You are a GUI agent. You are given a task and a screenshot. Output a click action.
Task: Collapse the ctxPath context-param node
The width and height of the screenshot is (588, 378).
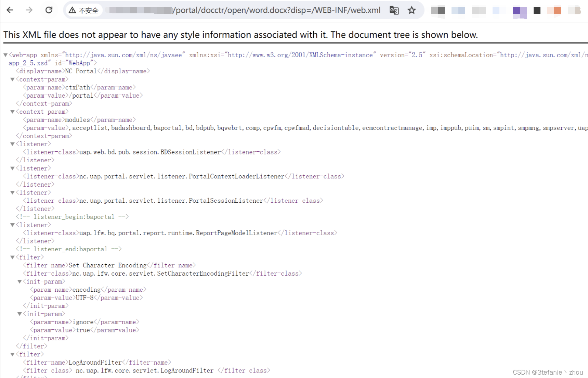(x=12, y=79)
